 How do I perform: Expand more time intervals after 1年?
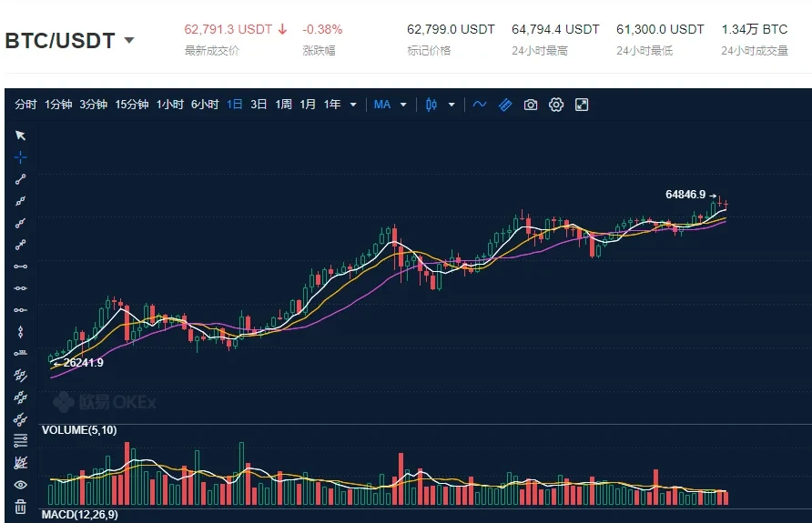[353, 105]
